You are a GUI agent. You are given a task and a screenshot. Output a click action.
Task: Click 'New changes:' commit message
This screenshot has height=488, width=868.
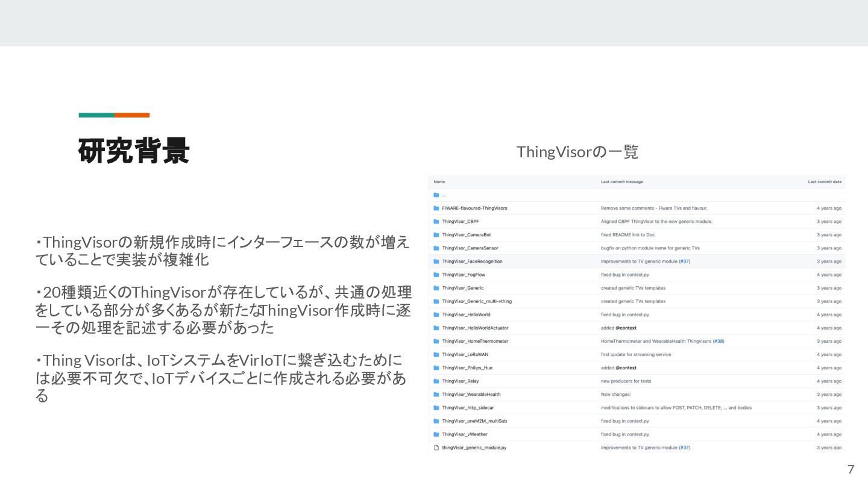(615, 394)
